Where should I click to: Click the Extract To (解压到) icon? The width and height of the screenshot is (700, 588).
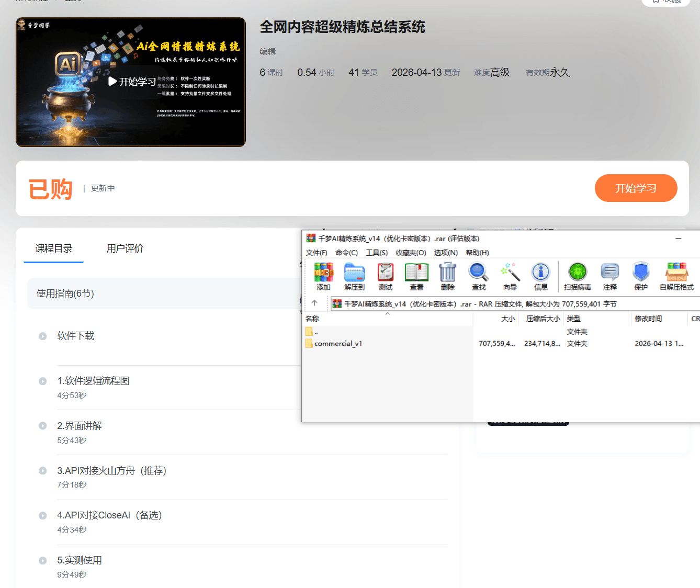click(354, 276)
